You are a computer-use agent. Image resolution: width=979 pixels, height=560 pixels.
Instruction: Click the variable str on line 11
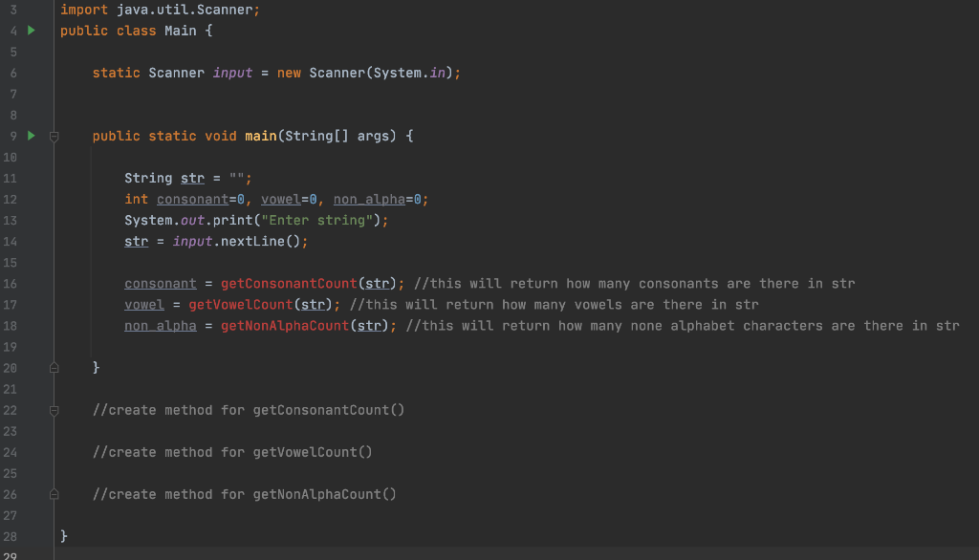point(191,178)
